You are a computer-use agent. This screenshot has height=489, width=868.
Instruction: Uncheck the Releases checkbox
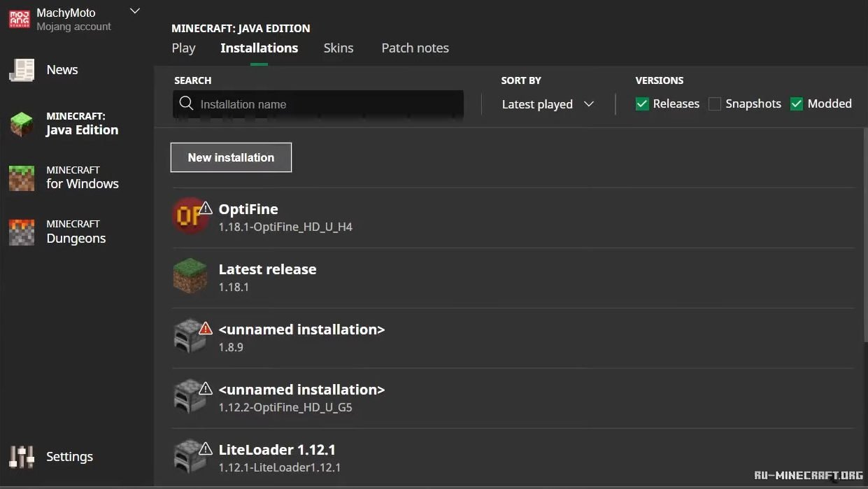click(x=642, y=104)
